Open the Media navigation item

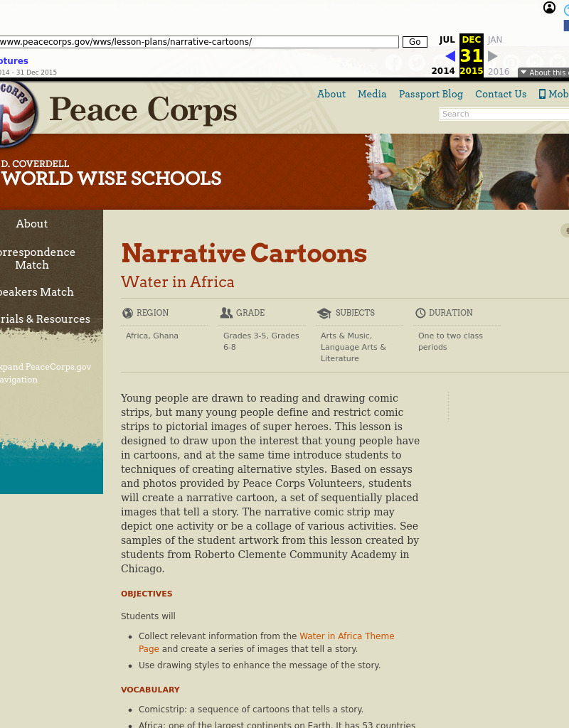(372, 94)
